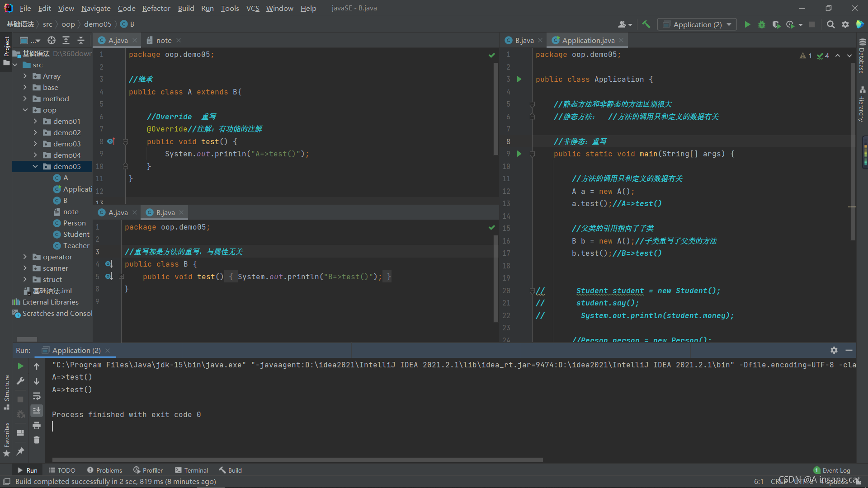Image resolution: width=868 pixels, height=488 pixels.
Task: Click the Debug bug icon in the toolbar
Action: pyautogui.click(x=762, y=24)
